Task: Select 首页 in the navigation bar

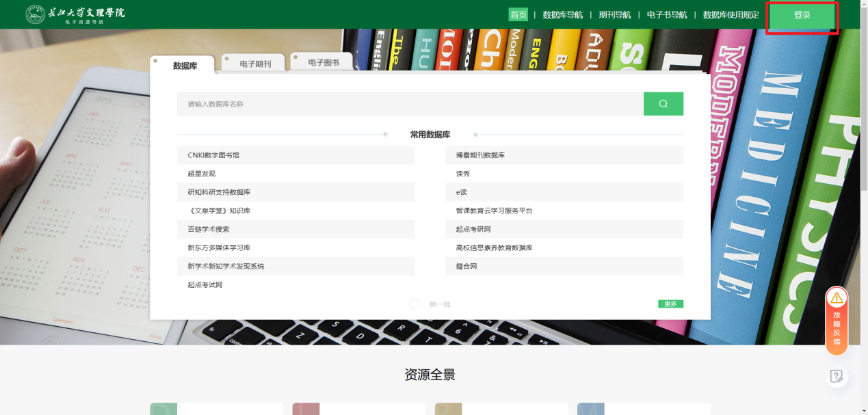Action: click(x=518, y=15)
